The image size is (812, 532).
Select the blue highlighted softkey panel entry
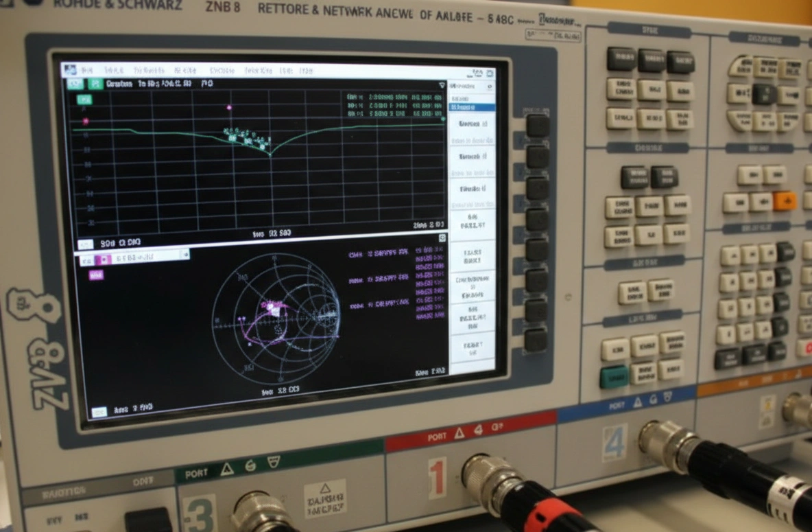[x=471, y=107]
